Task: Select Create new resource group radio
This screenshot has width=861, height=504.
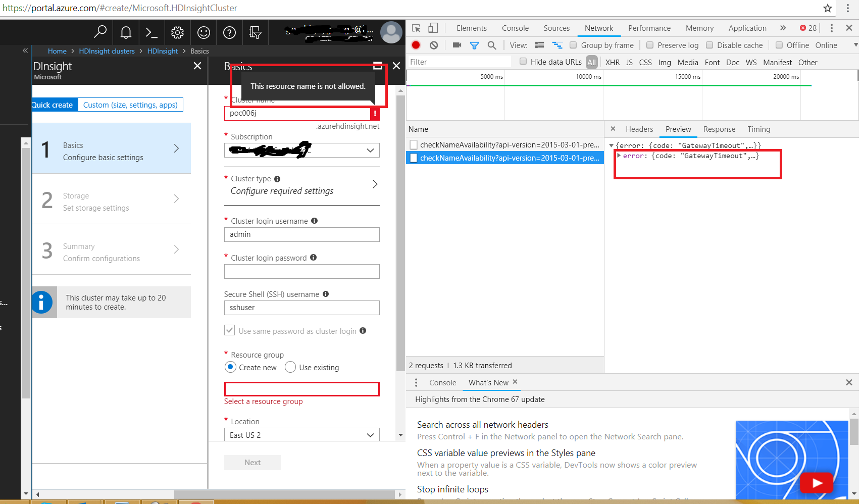Action: coord(230,367)
